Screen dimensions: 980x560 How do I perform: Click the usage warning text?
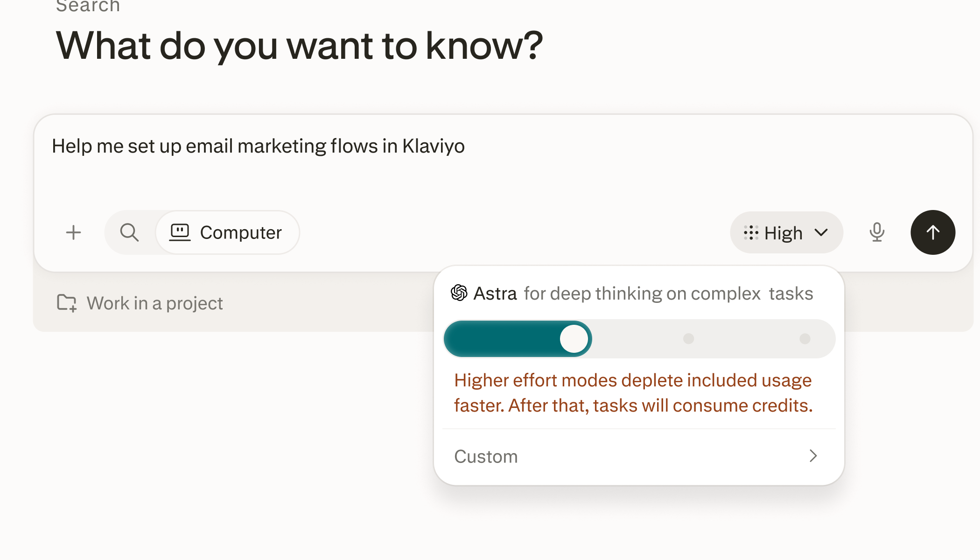633,393
